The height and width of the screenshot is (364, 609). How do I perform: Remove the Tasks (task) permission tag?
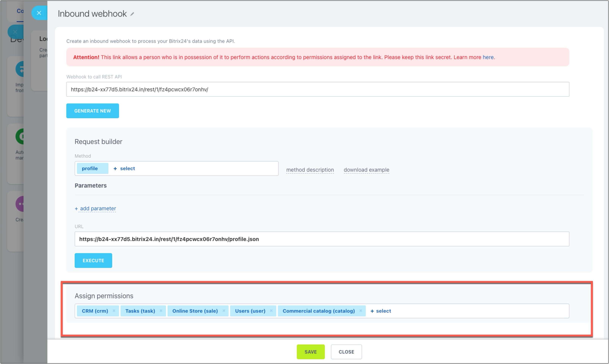pyautogui.click(x=161, y=311)
